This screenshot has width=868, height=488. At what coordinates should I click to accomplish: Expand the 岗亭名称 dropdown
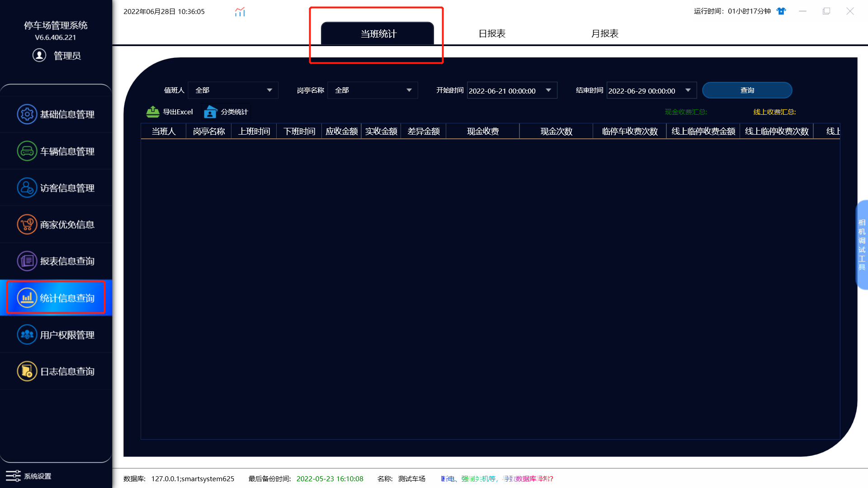coord(409,90)
